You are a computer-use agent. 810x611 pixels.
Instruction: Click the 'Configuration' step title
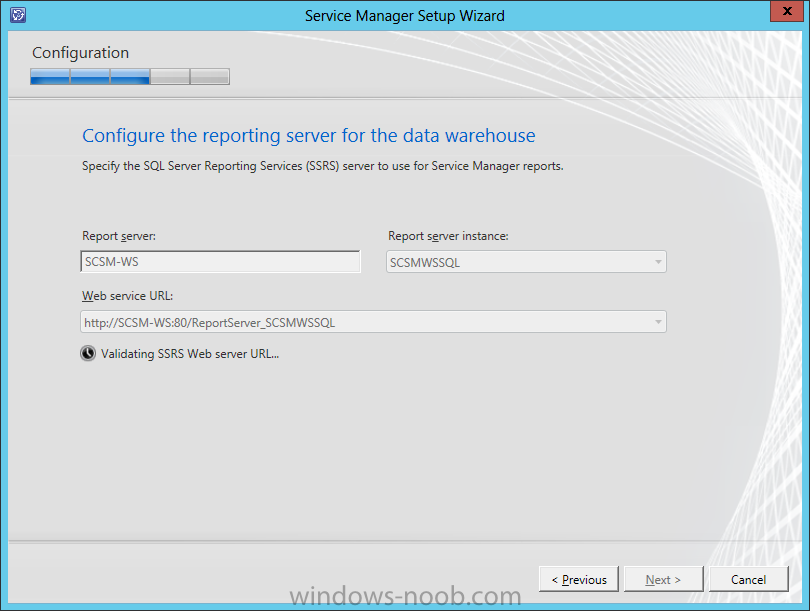(81, 53)
